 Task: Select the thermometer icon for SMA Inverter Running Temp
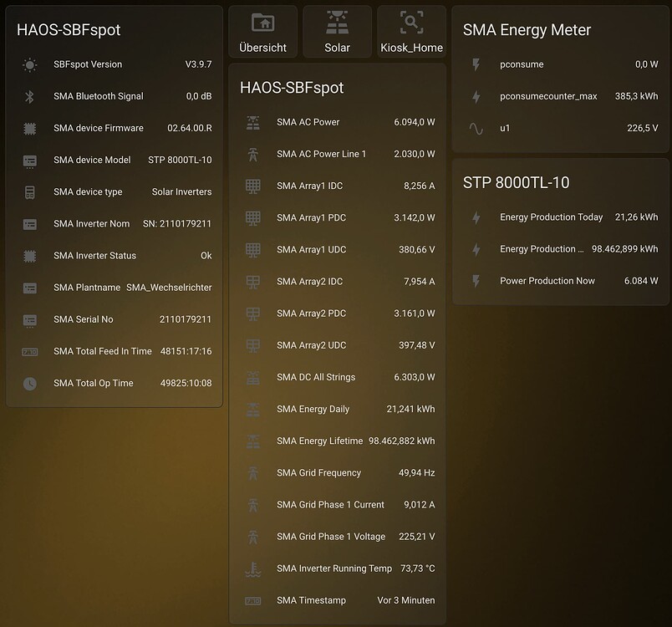click(x=252, y=568)
